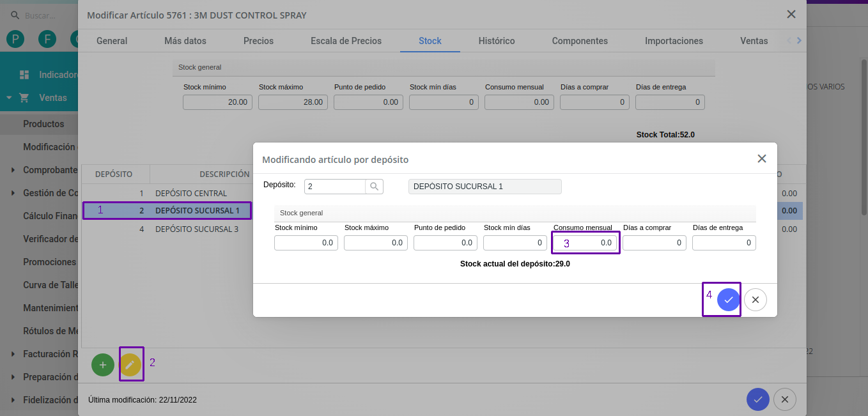The height and width of the screenshot is (416, 868).
Task: Collapse the Ventas menu section
Action: [10, 98]
